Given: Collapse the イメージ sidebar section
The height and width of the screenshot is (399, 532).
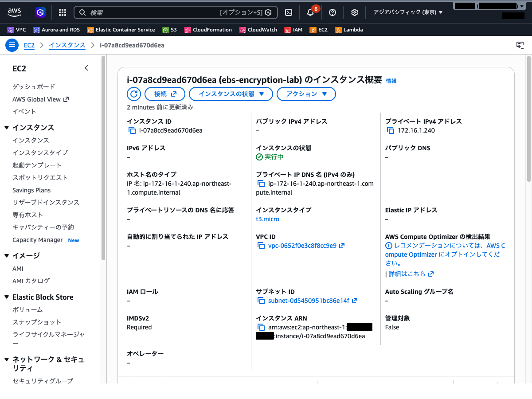Looking at the screenshot, I should coord(7,255).
